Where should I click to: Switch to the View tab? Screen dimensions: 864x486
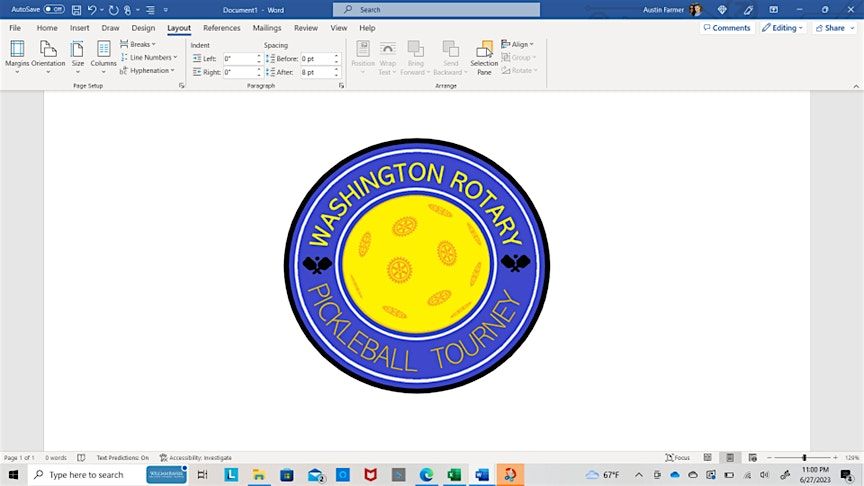click(339, 28)
